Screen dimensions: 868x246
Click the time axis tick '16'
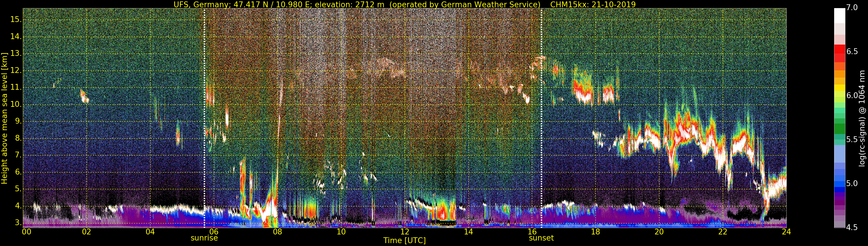pyautogui.click(x=532, y=232)
